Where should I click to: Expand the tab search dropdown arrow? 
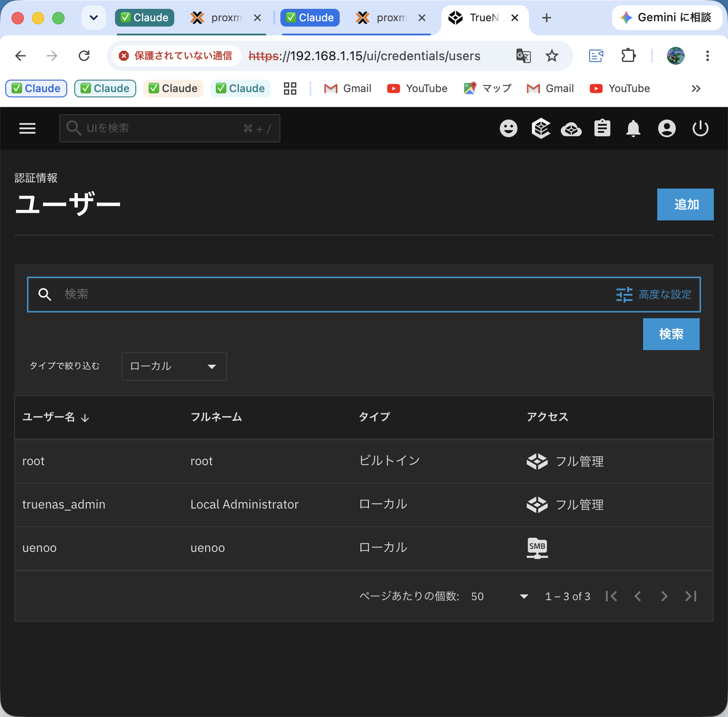pos(94,18)
